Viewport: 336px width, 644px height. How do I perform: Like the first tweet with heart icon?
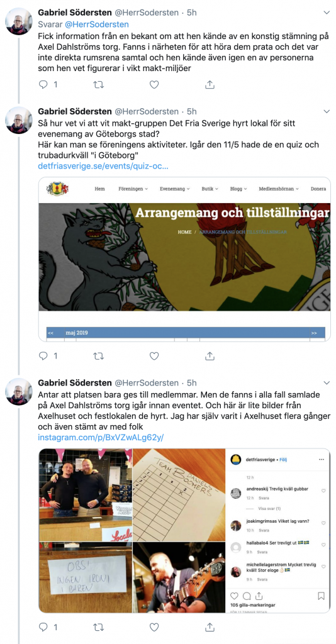point(154,85)
